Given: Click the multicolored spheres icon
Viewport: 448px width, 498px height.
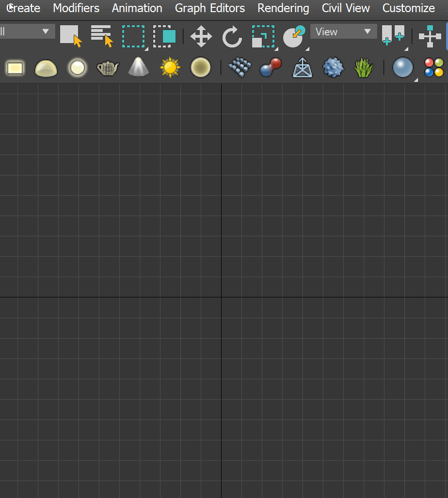Looking at the screenshot, I should click(x=433, y=68).
